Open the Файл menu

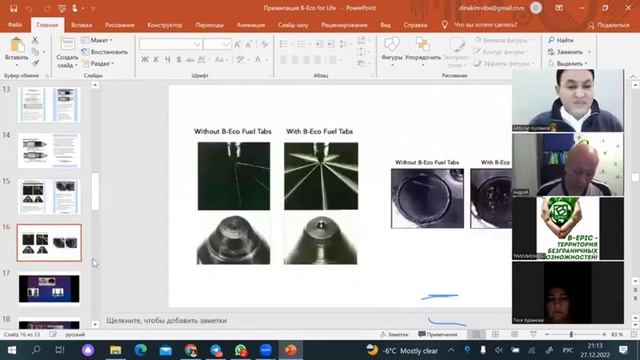tap(15, 25)
